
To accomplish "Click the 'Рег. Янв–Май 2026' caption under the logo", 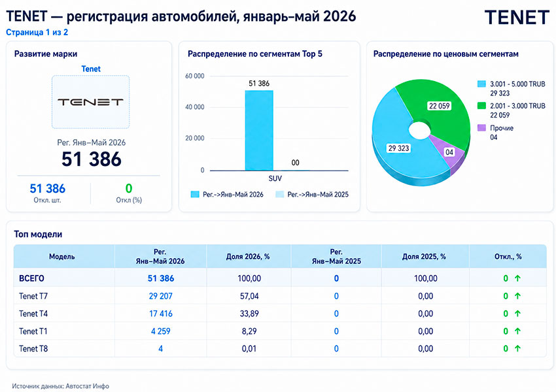I will tap(92, 142).
